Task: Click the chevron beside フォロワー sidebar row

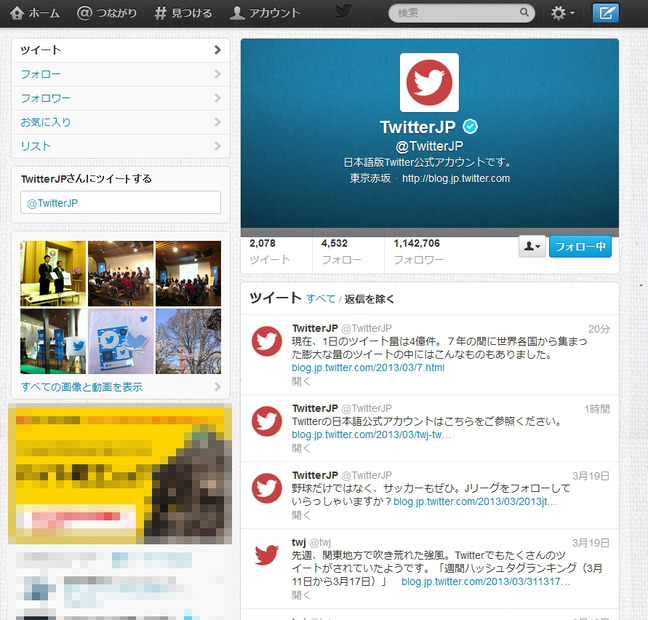Action: coord(217,98)
